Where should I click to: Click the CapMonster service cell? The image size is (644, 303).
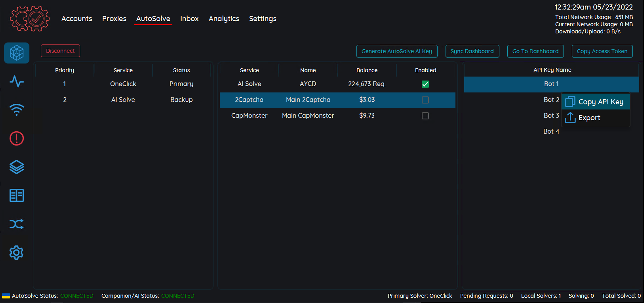coord(249,115)
